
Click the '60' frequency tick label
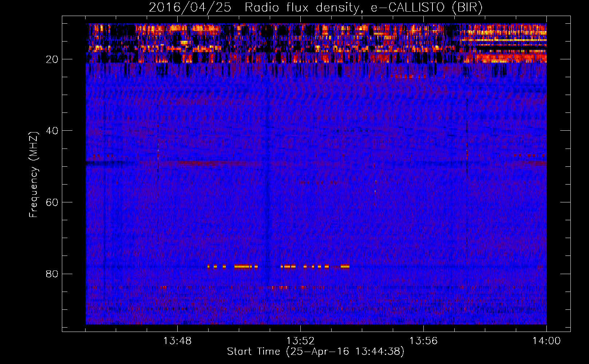click(52, 202)
